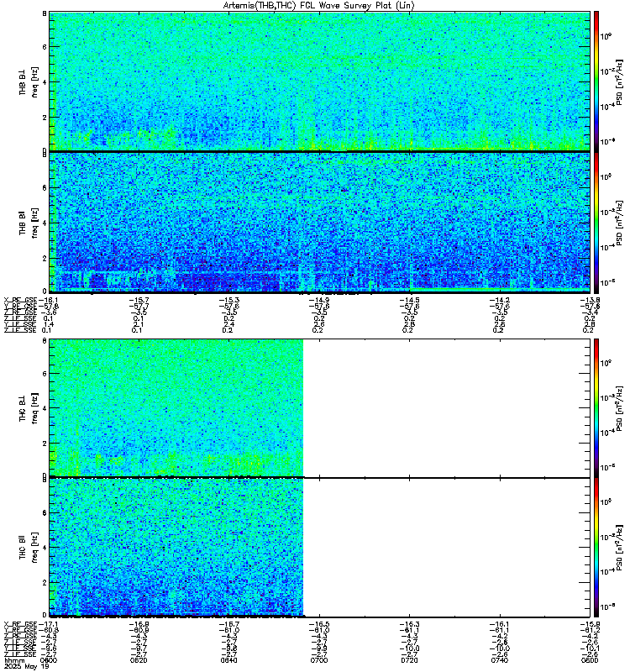The width and height of the screenshot is (630, 672).
Task: Click the THC X_RE_GSE value "-16.5"
Action: click(x=319, y=624)
